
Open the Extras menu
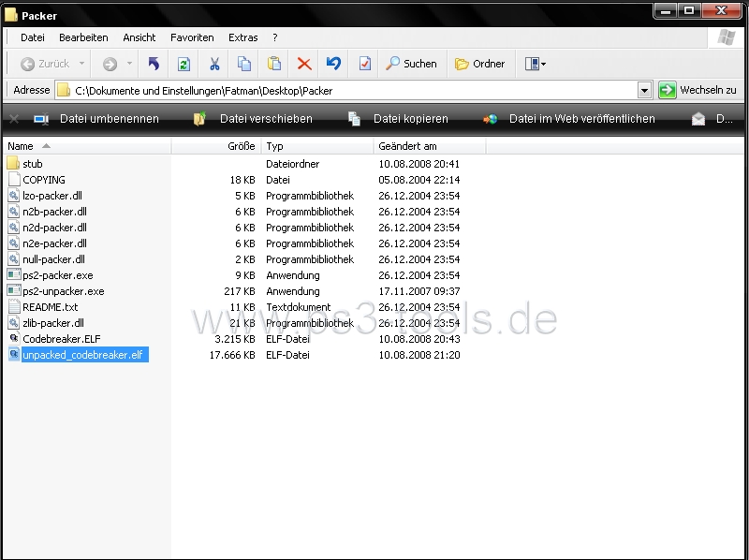pos(243,37)
